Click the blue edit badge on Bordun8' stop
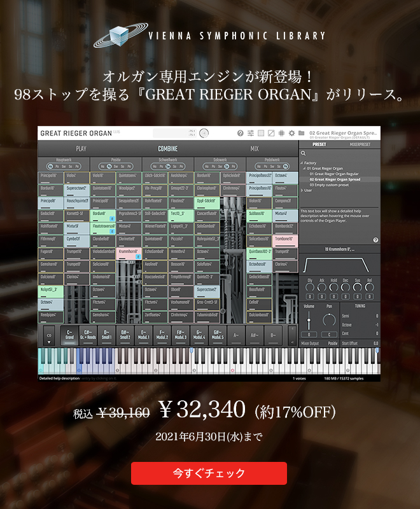The height and width of the screenshot is (509, 420). pyautogui.click(x=111, y=218)
